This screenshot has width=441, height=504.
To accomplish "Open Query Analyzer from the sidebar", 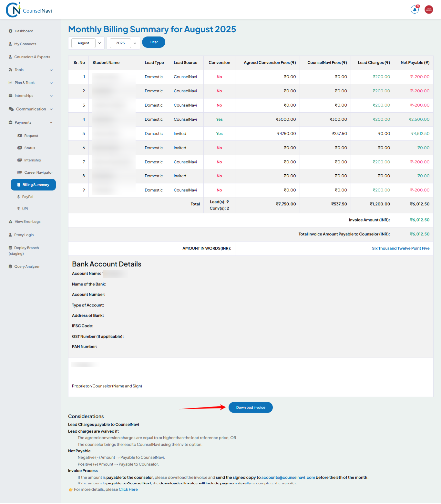I will [27, 266].
